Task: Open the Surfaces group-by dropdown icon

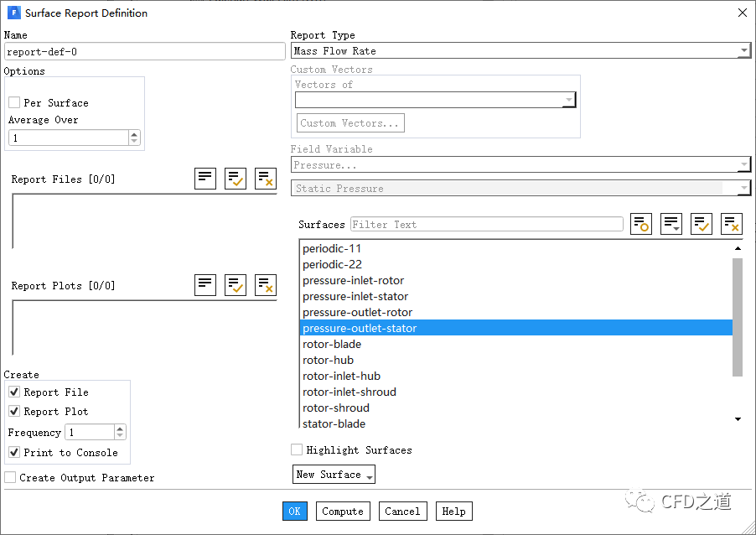Action: point(671,224)
